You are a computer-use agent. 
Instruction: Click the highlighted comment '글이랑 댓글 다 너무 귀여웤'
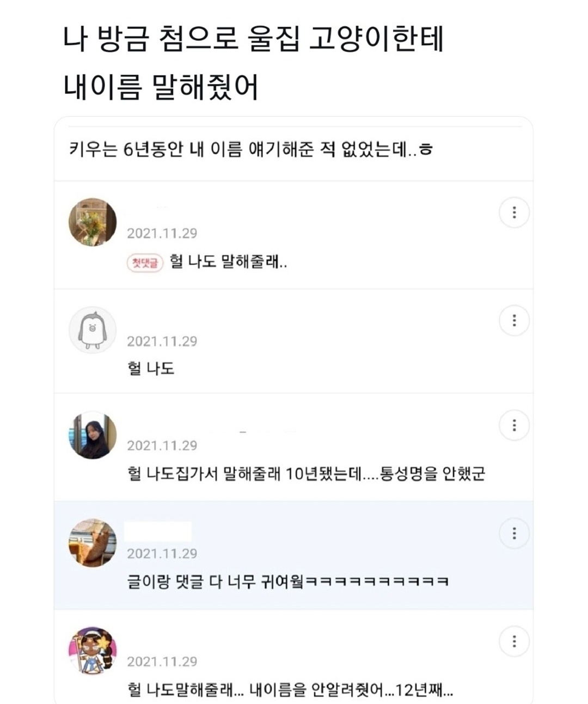pos(287,581)
